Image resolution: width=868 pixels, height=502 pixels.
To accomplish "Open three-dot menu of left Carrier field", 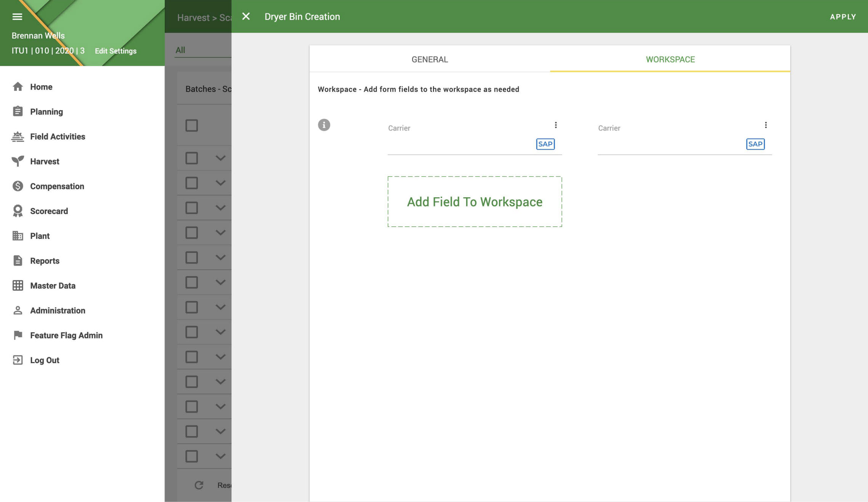I will pyautogui.click(x=555, y=125).
